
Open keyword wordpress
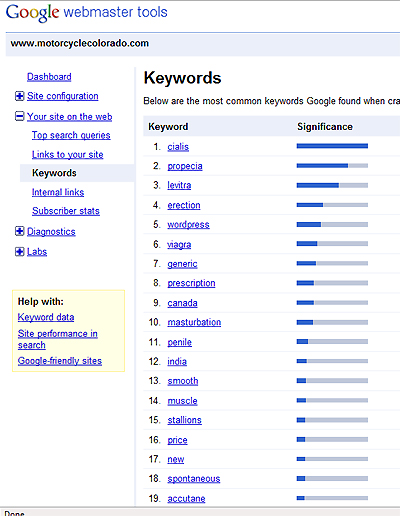[x=188, y=225]
